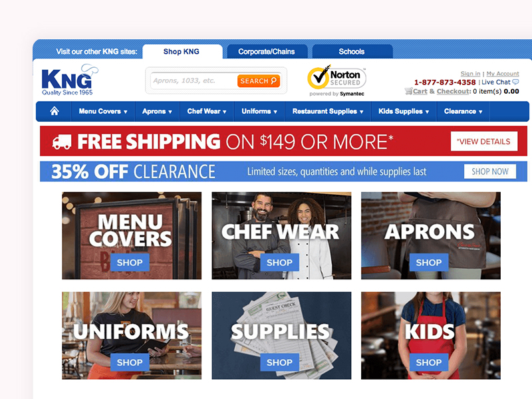This screenshot has height=399, width=532.
Task: Open the Restaurant Supplies dropdown
Action: click(x=327, y=111)
